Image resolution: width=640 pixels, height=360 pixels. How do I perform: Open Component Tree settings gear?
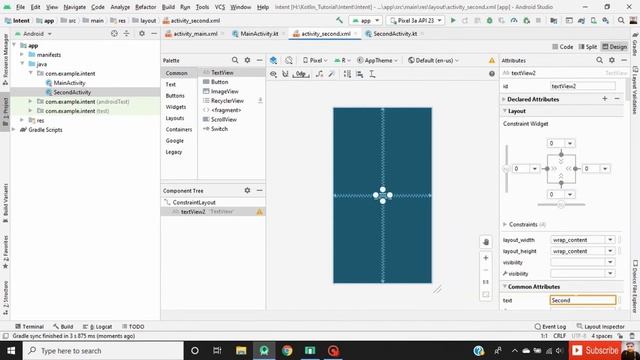coord(247,190)
